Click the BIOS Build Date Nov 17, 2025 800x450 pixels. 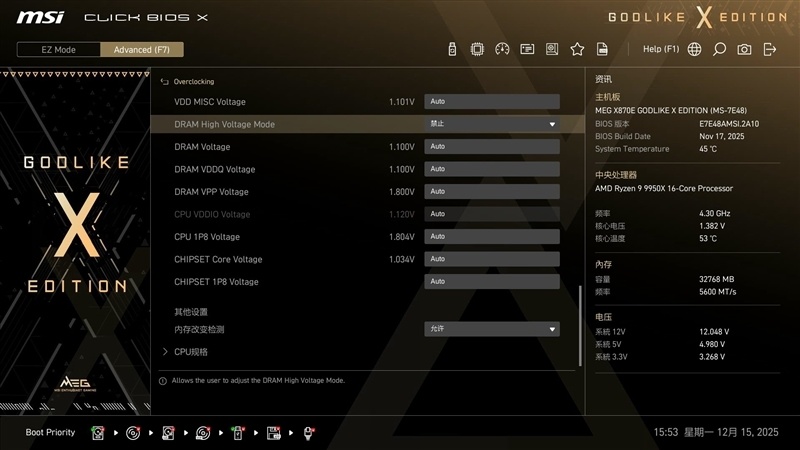click(x=721, y=136)
